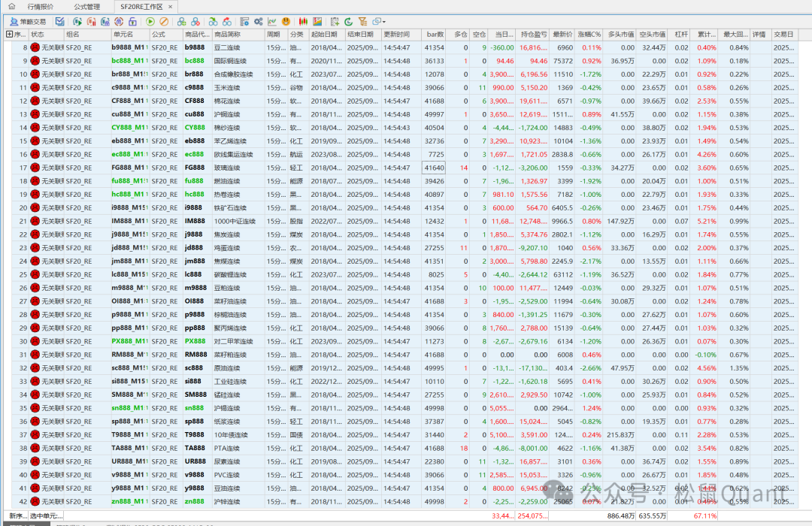The image size is (812, 526).
Task: Click the funnel filter icon in toolbar
Action: 363,22
